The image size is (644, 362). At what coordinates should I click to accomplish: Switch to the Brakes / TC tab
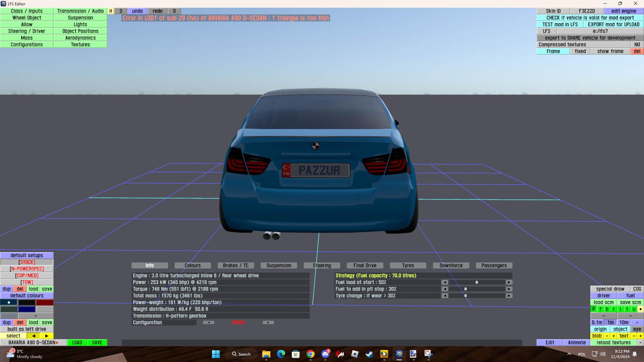236,265
